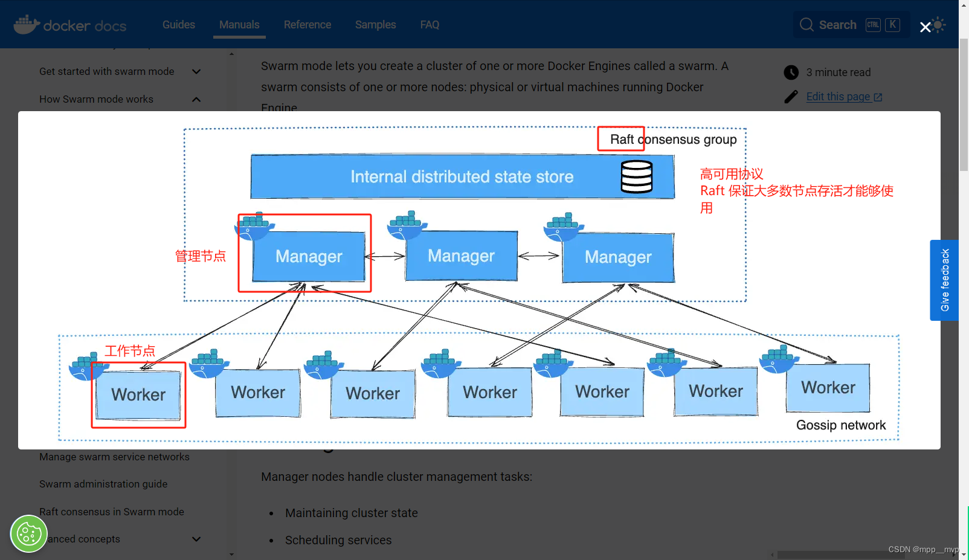Click sidebar scroll down arrow
The image size is (969, 560).
(231, 554)
